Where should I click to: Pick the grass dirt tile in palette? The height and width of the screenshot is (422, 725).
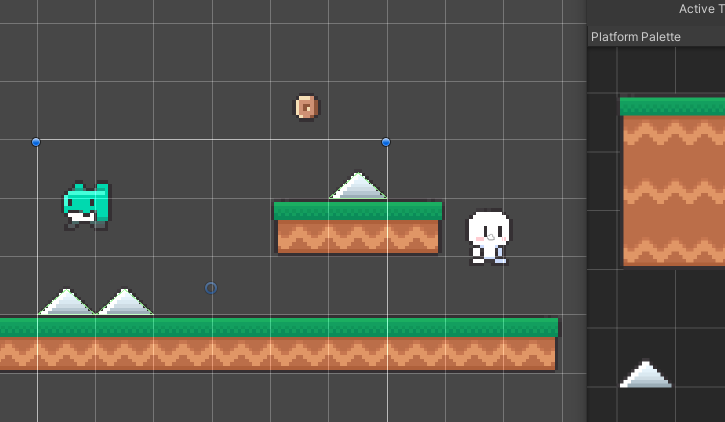coord(672,182)
